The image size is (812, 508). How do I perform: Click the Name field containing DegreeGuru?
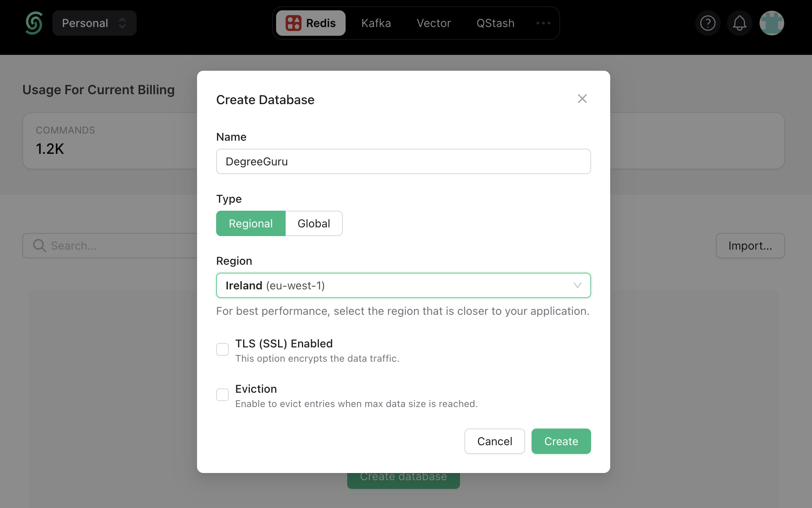click(x=403, y=161)
